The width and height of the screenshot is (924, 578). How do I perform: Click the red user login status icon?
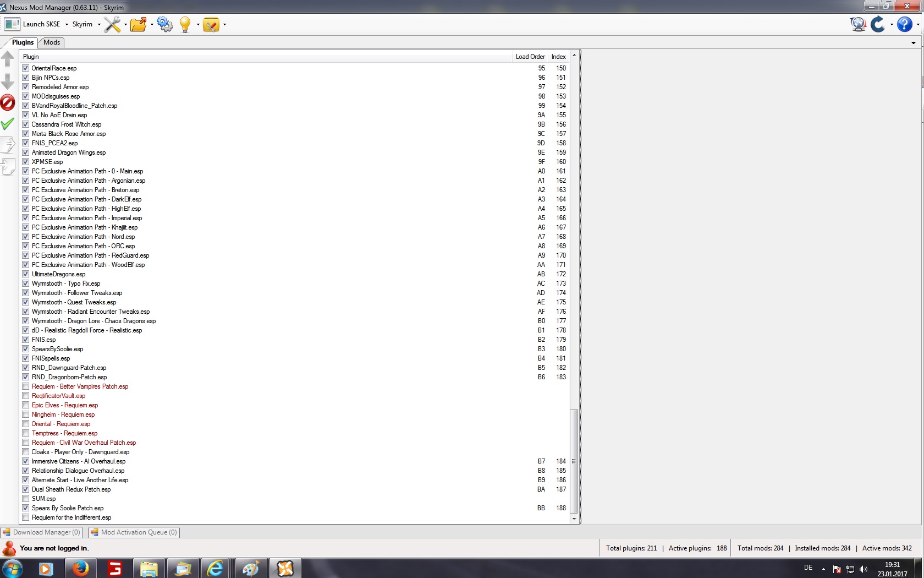click(9, 548)
